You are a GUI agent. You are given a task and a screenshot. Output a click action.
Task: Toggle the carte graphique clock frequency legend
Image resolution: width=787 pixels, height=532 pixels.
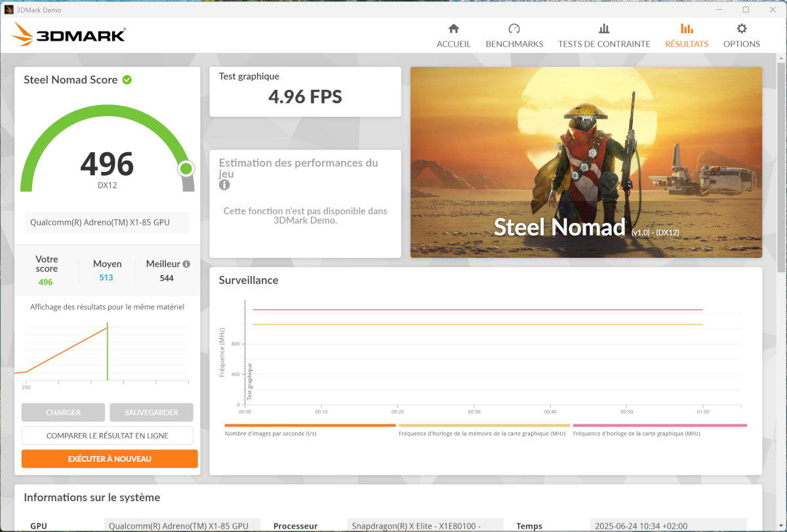click(660, 430)
